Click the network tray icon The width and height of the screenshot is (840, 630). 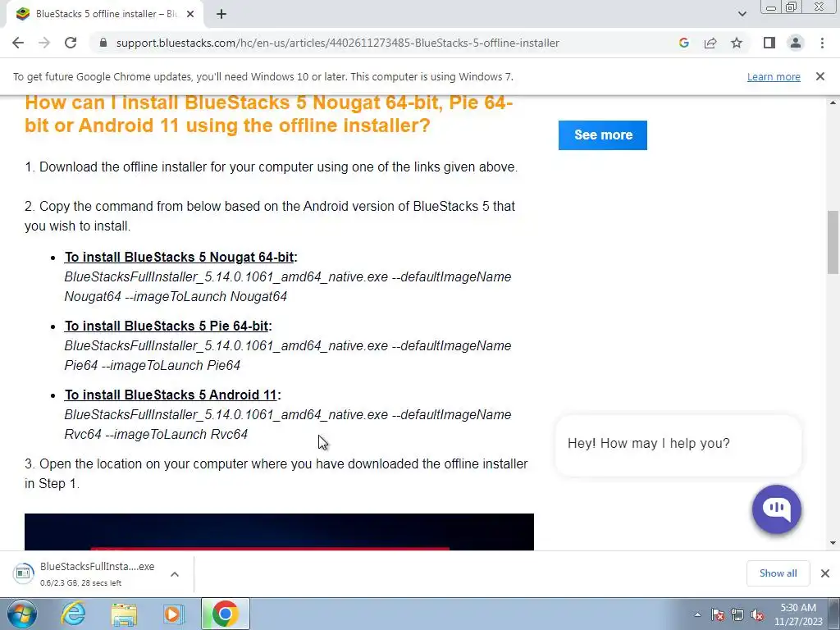pyautogui.click(x=737, y=614)
